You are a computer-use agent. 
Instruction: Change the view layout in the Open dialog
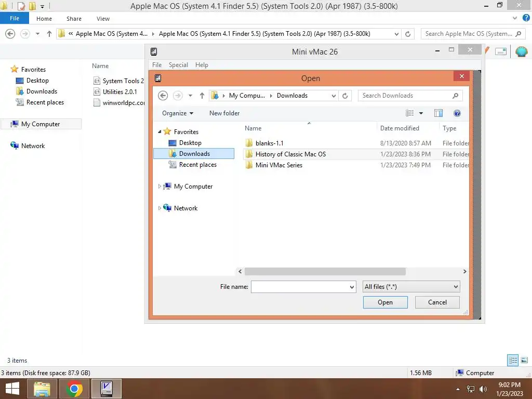pos(410,113)
